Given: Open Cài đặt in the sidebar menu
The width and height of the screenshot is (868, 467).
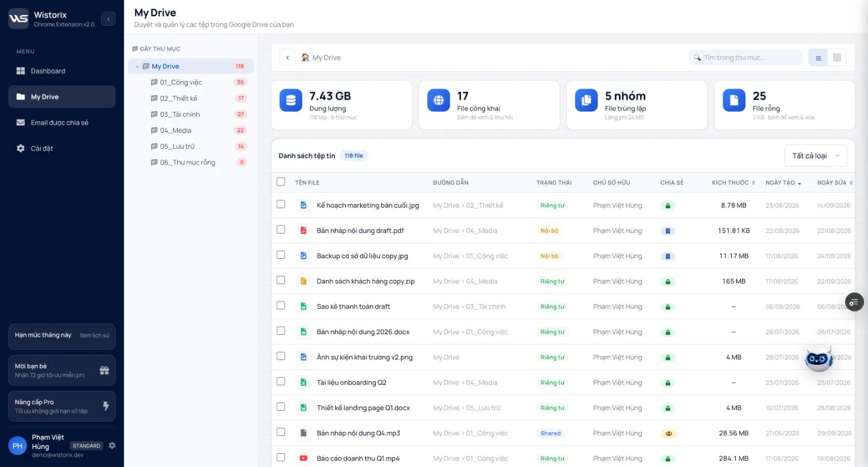Looking at the screenshot, I should click(62, 148).
